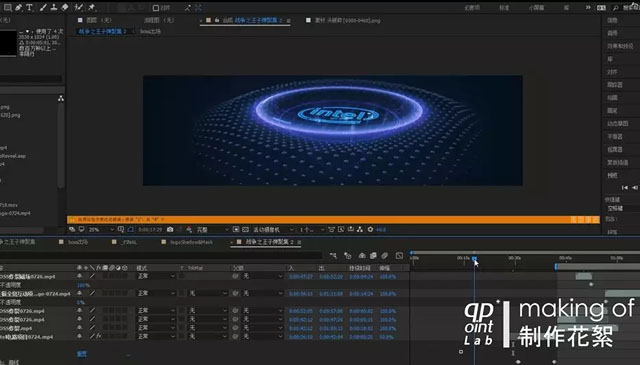
Task: Select the Pen tool in the toolbar
Action: [18, 7]
